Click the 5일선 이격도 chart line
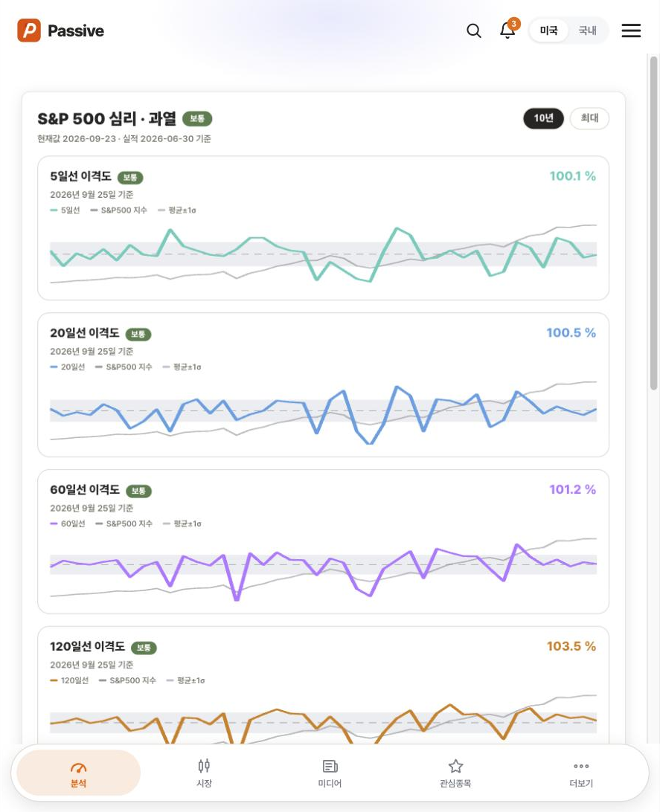 point(323,254)
